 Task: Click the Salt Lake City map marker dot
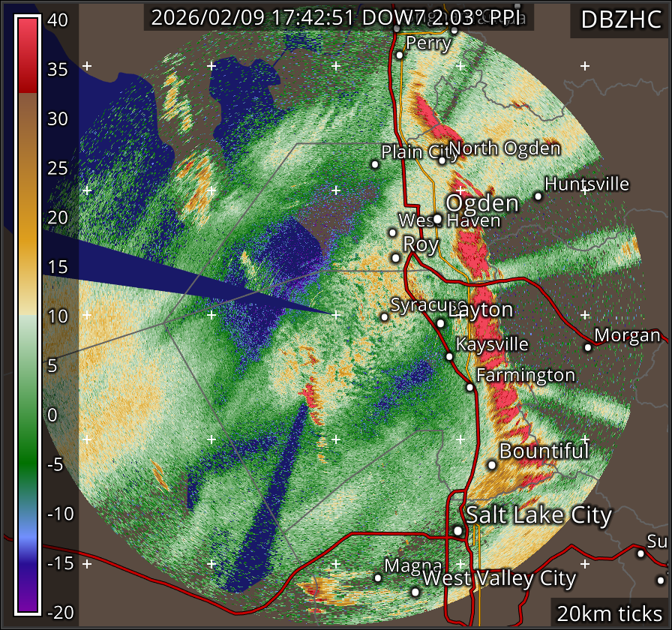pos(458,530)
